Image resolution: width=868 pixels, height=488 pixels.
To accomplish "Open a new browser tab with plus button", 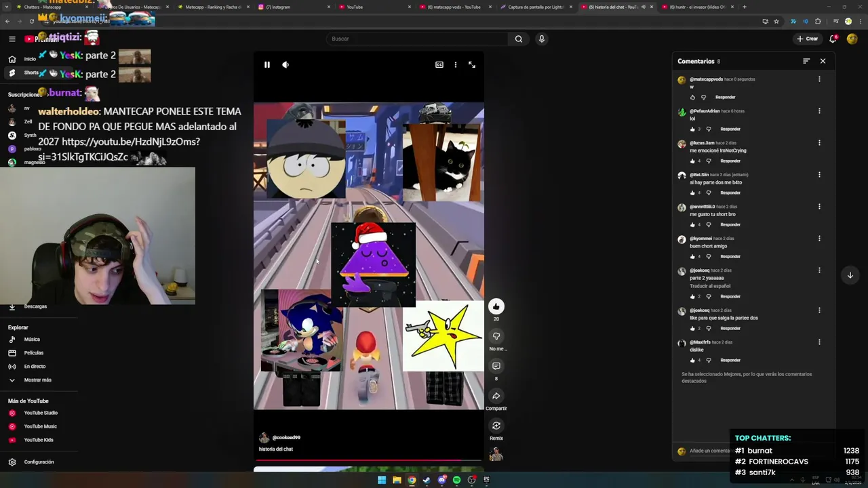I will pos(744,7).
